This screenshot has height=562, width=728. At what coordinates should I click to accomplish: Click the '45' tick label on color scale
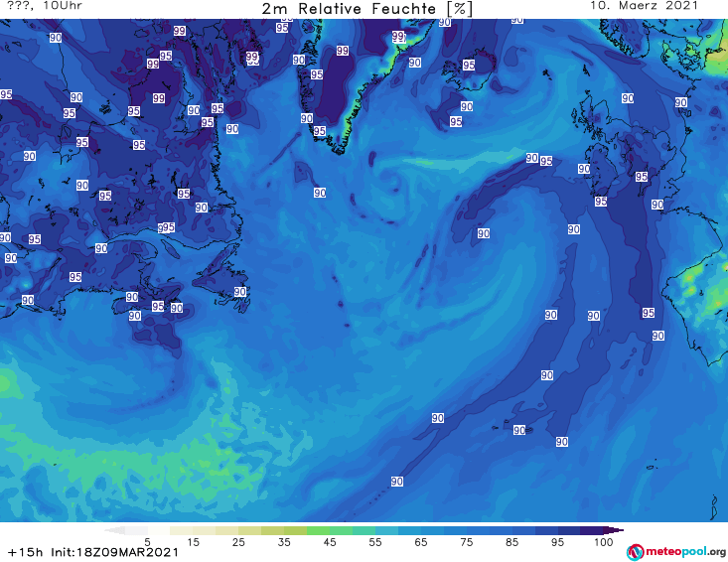tap(330, 542)
